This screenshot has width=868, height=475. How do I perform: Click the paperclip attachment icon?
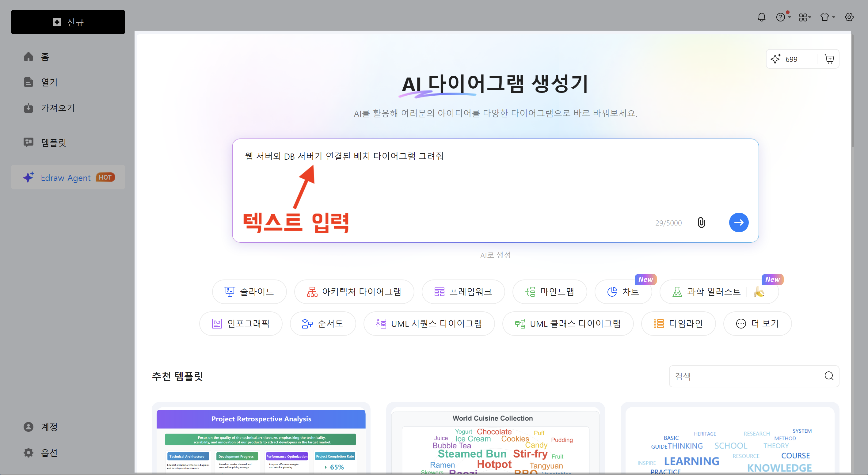[x=701, y=223]
